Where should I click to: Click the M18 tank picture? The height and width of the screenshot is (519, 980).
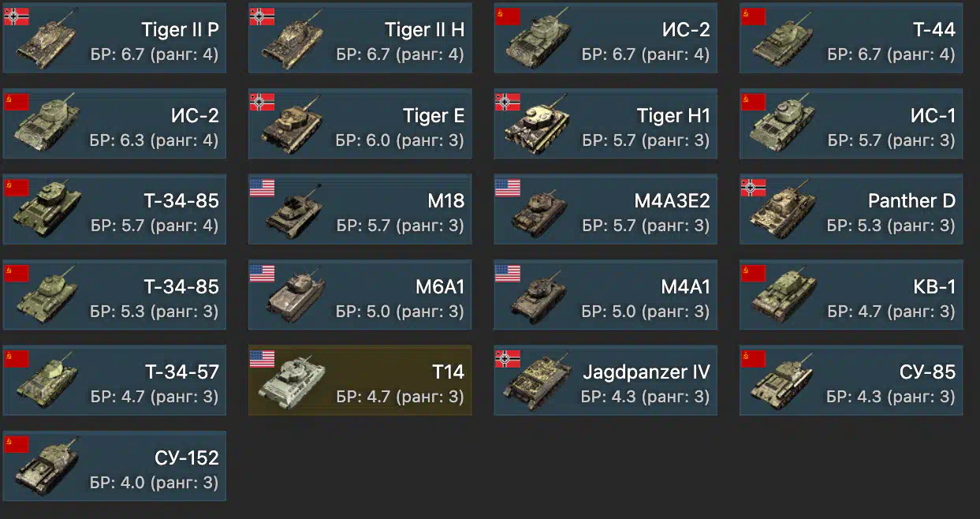point(293,213)
